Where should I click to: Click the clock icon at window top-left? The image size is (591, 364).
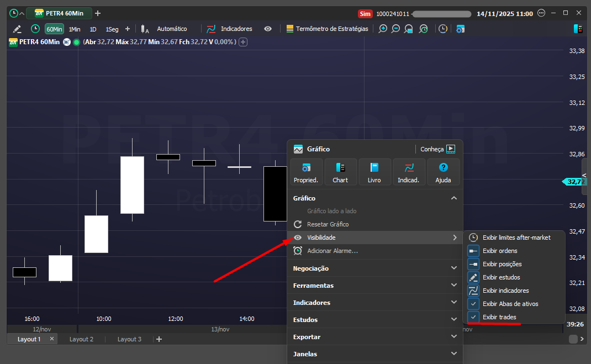click(14, 13)
